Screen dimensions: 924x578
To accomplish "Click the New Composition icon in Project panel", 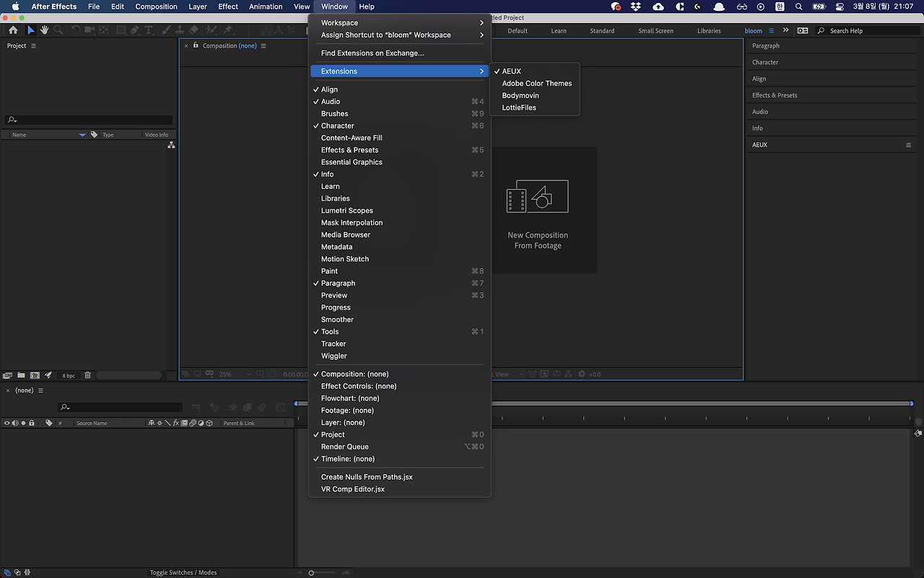I will point(35,376).
